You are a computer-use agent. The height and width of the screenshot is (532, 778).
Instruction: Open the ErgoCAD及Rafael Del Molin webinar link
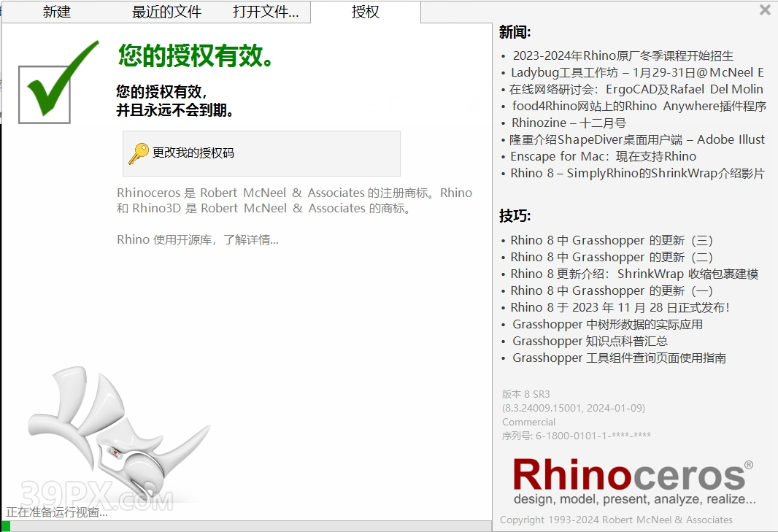click(x=636, y=89)
